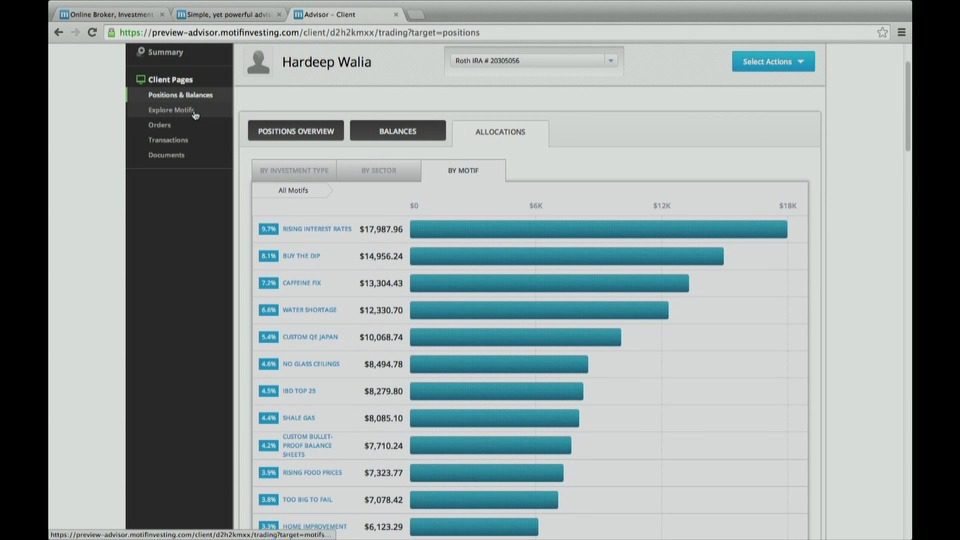
Task: Click the Hardeep Walia client name
Action: [326, 62]
